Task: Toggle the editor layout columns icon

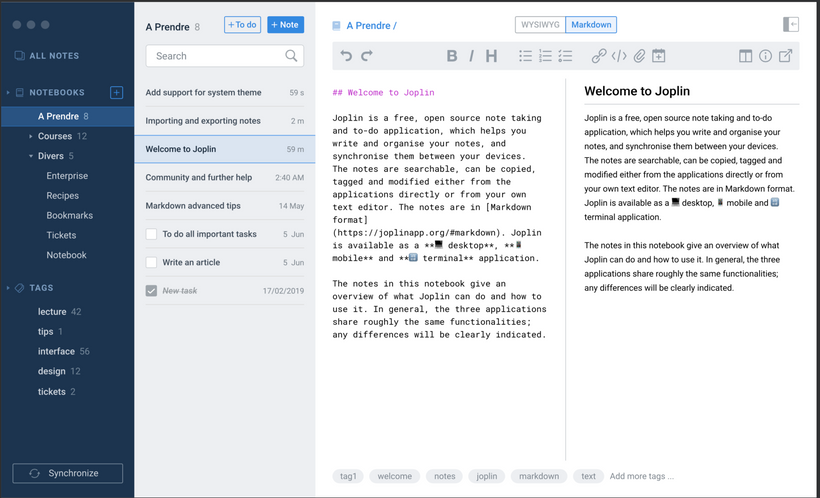Action: (x=745, y=55)
